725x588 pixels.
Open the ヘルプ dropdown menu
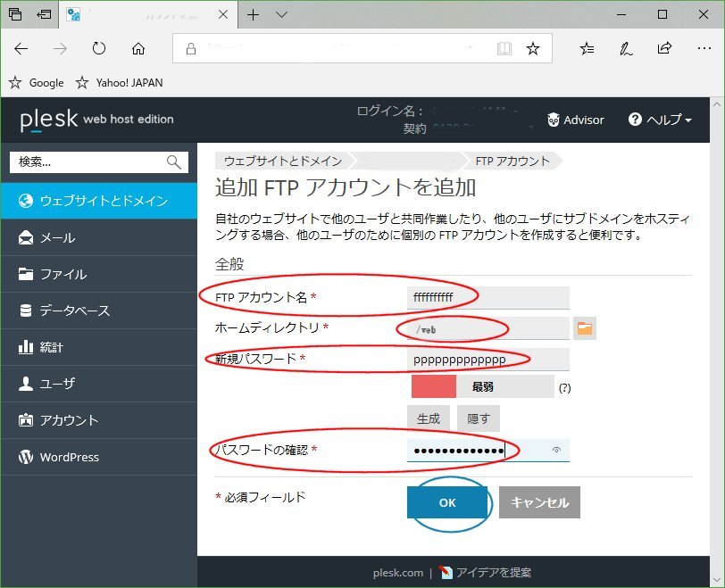659,120
